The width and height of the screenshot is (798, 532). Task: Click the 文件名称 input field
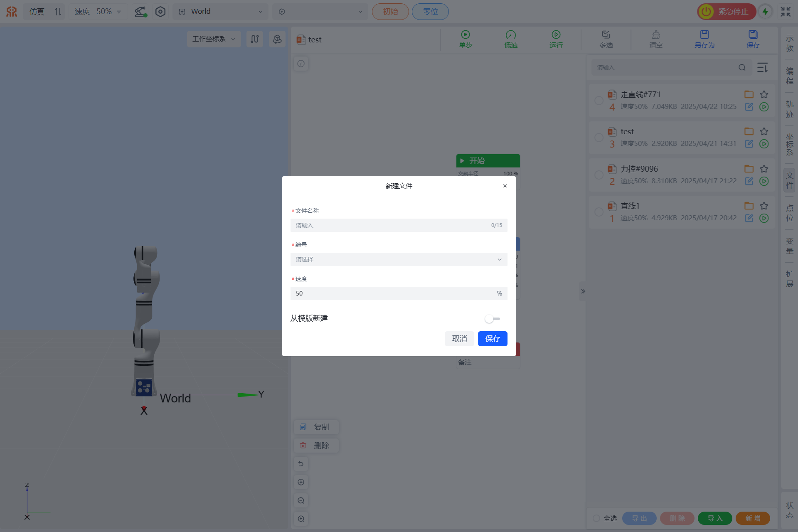pos(391,225)
